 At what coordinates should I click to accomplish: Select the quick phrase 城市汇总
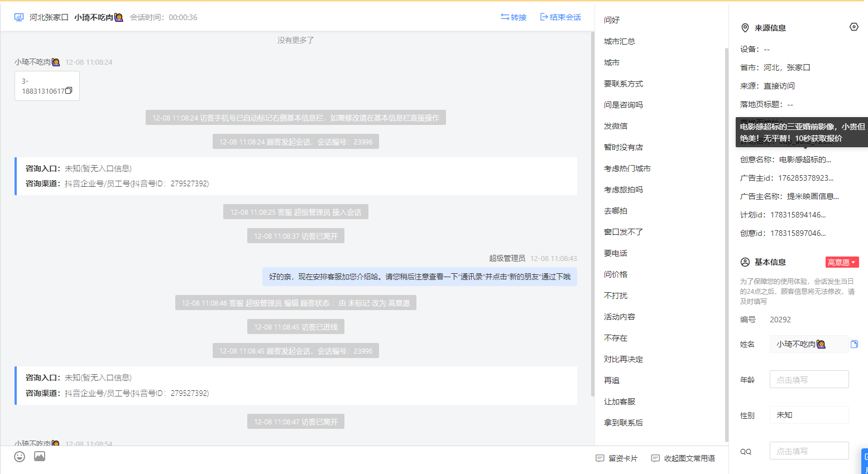pyautogui.click(x=620, y=41)
